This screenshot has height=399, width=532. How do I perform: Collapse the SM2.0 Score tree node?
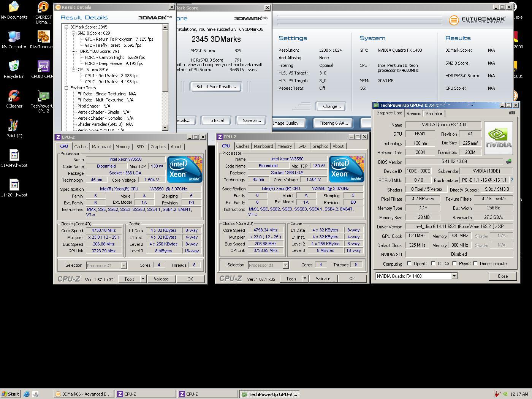[x=74, y=33]
